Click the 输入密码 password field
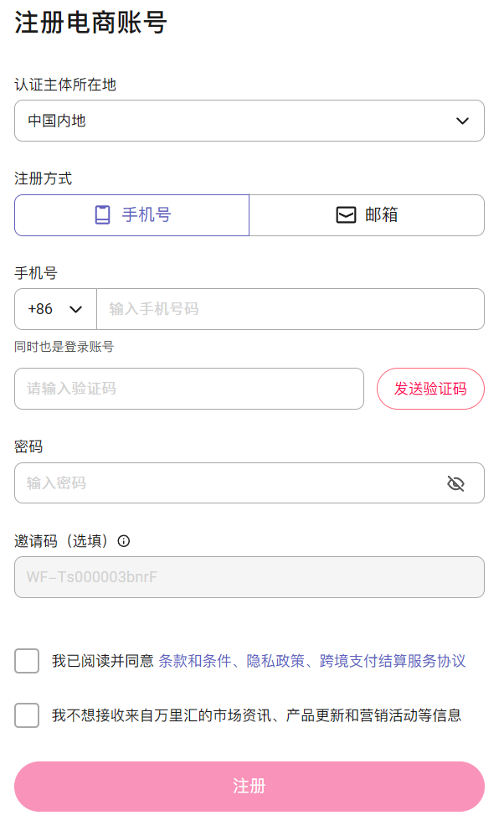This screenshot has height=836, width=504. 226,483
